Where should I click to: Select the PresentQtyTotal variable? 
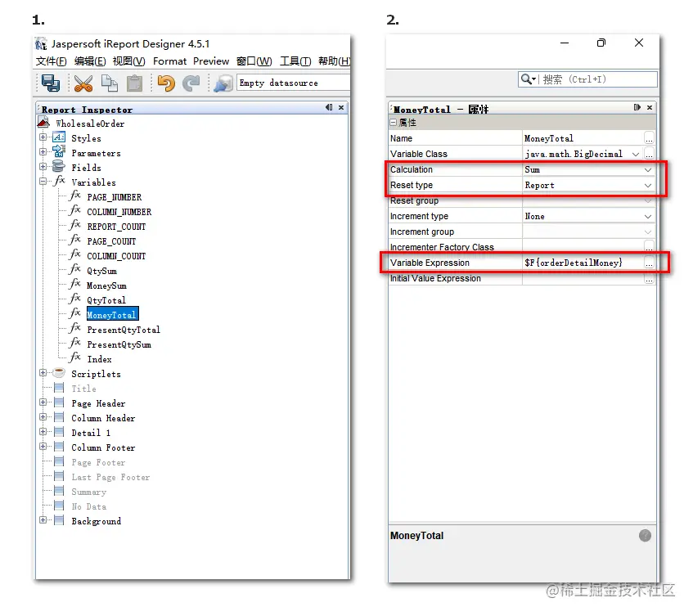click(124, 330)
